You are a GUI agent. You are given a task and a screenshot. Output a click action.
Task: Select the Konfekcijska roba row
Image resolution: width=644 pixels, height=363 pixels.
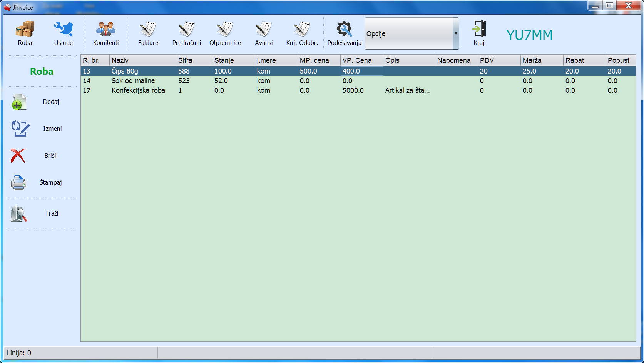tap(358, 90)
